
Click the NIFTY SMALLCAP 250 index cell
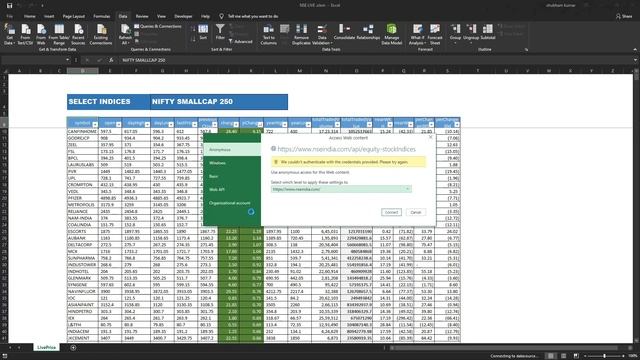(x=219, y=102)
